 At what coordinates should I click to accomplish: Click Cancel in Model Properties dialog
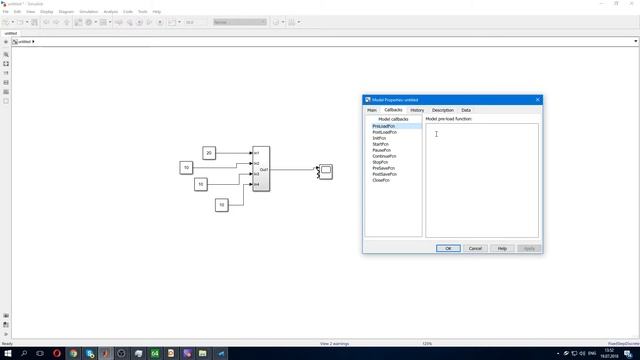[475, 249]
